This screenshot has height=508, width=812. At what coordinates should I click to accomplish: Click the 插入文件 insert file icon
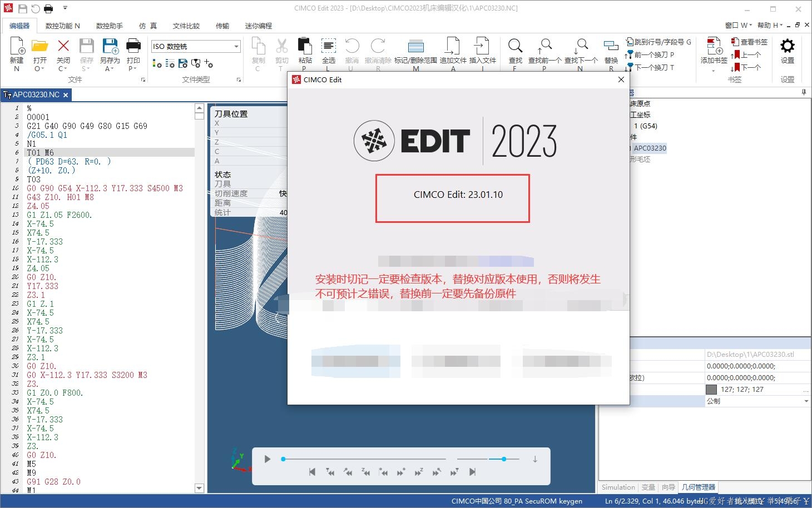(x=482, y=46)
